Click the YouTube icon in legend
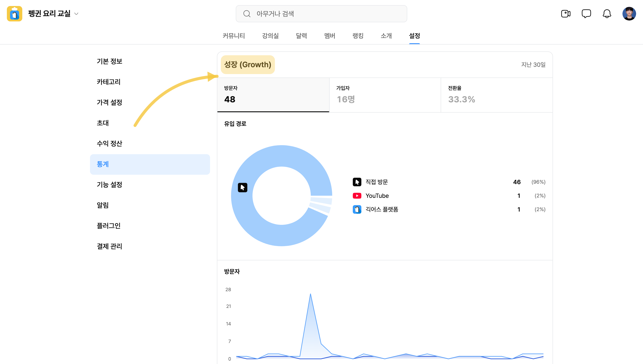 point(357,196)
